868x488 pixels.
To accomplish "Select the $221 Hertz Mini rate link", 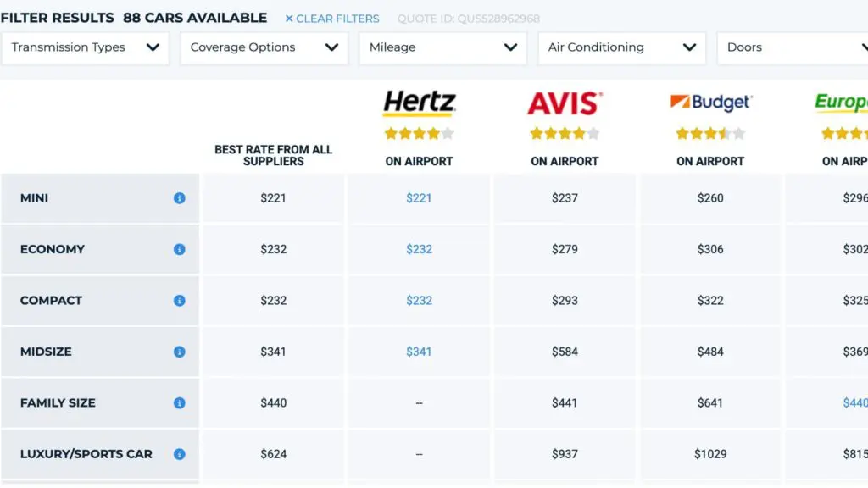I will pyautogui.click(x=418, y=198).
